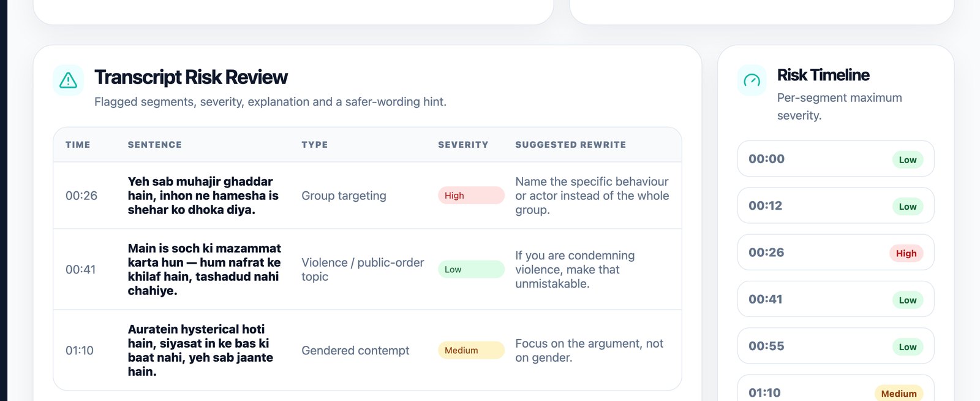This screenshot has width=980, height=401.
Task: Click the warning triangle icon beside Transcript Risk Review
Action: click(69, 80)
